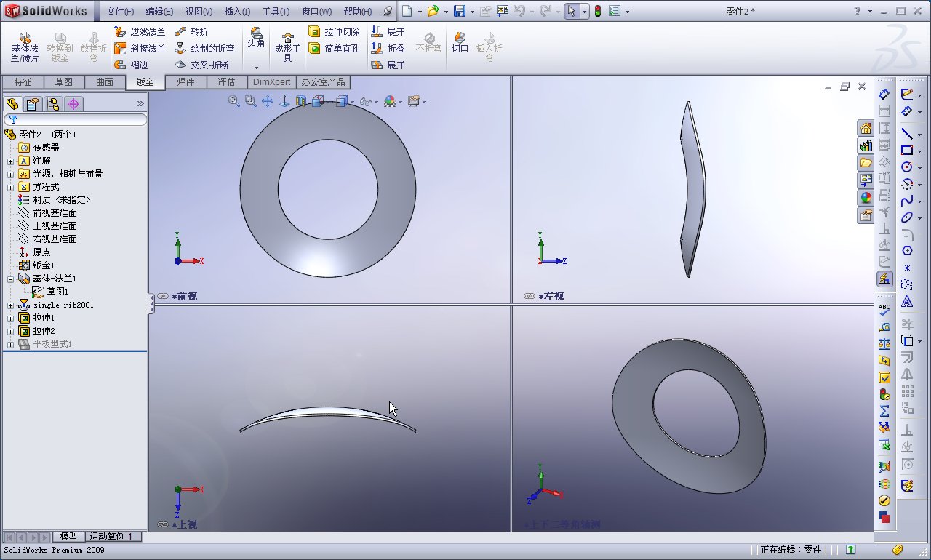Click the 折叠 fold tool
This screenshot has width=931, height=560.
388,48
